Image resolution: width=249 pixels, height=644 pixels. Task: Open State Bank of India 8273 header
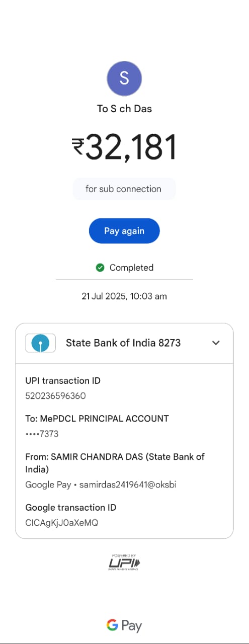click(x=124, y=343)
